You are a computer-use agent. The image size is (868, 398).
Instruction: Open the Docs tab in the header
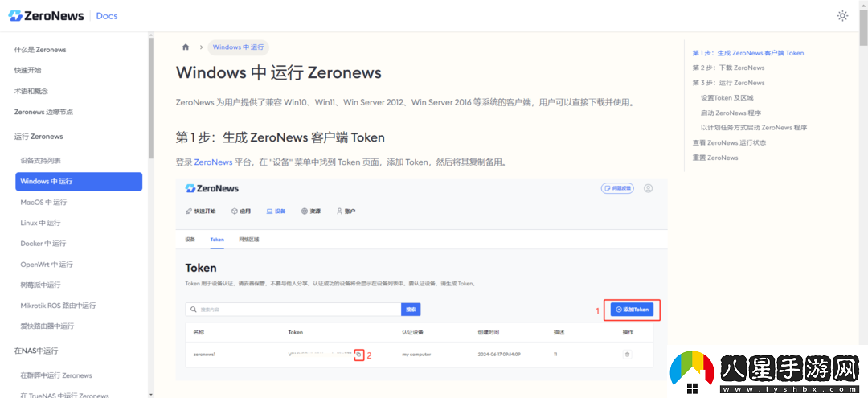107,16
